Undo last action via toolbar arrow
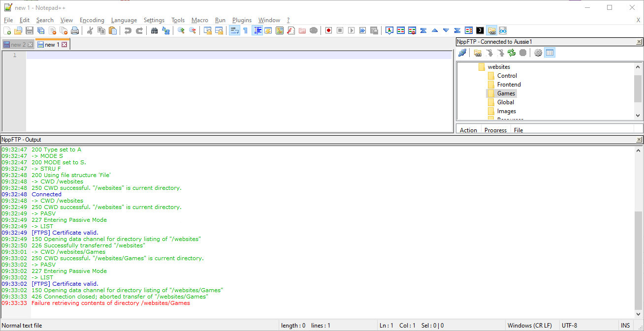Image resolution: width=644 pixels, height=331 pixels. (128, 30)
